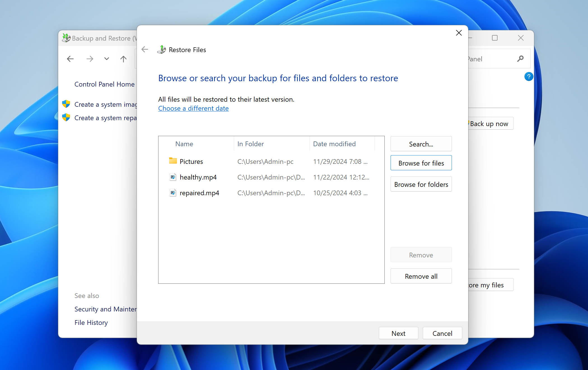Expand Browse for folders option

tap(421, 184)
